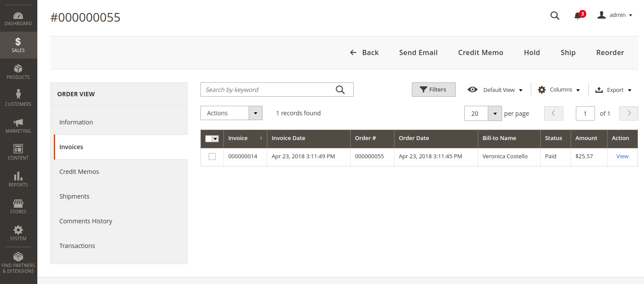
Task: Open the Dashboard icon in sidebar
Action: [18, 16]
